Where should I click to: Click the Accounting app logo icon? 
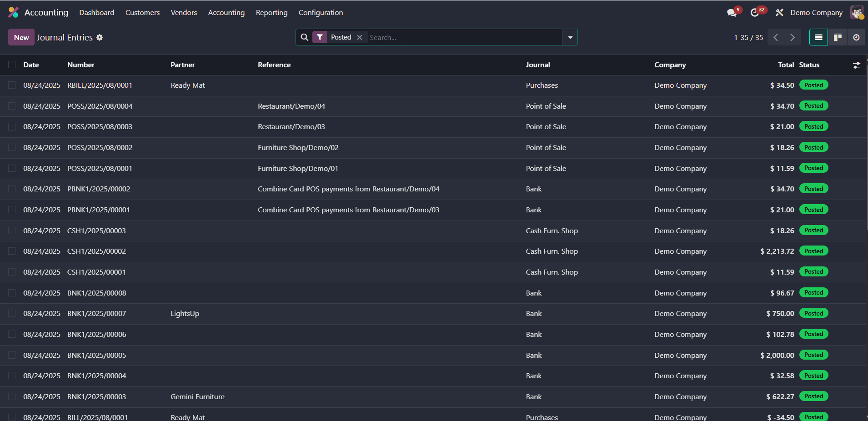pyautogui.click(x=13, y=12)
